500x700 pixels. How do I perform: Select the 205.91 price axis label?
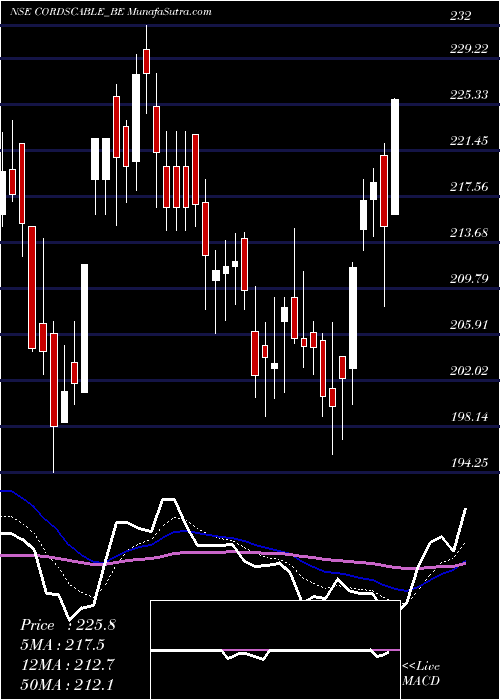coord(469,325)
